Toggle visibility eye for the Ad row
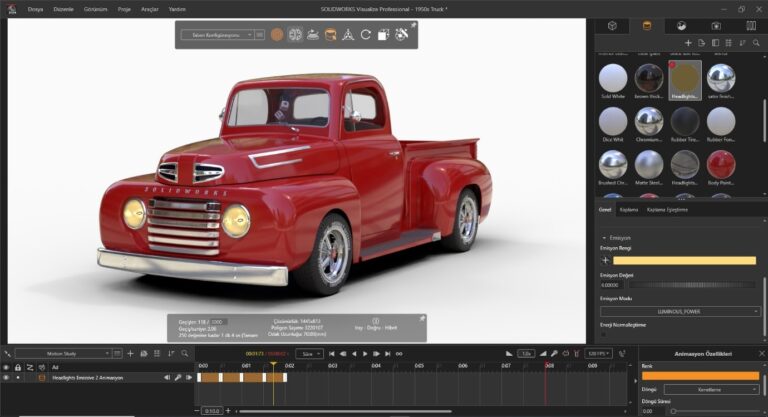Viewport: 768px width, 417px height. [6, 367]
